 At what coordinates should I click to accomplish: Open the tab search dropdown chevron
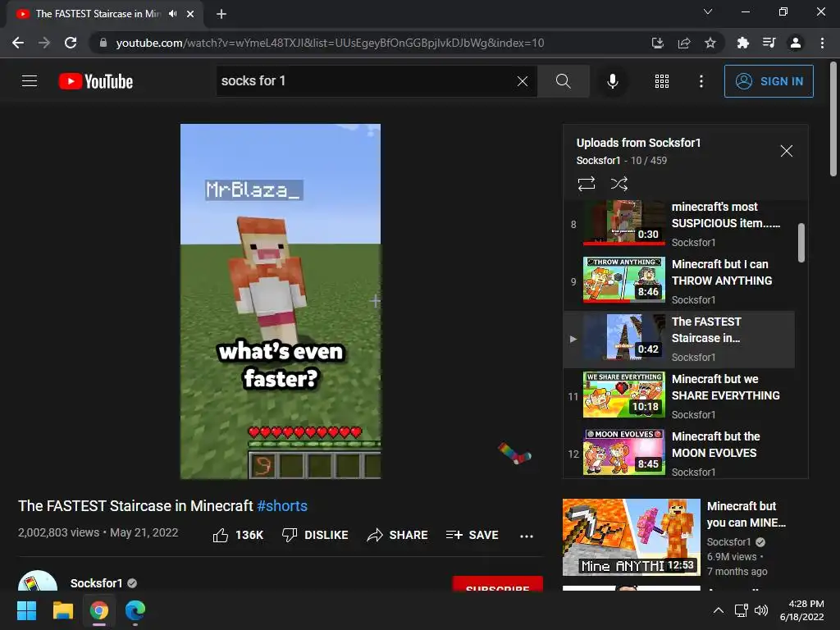click(x=708, y=11)
